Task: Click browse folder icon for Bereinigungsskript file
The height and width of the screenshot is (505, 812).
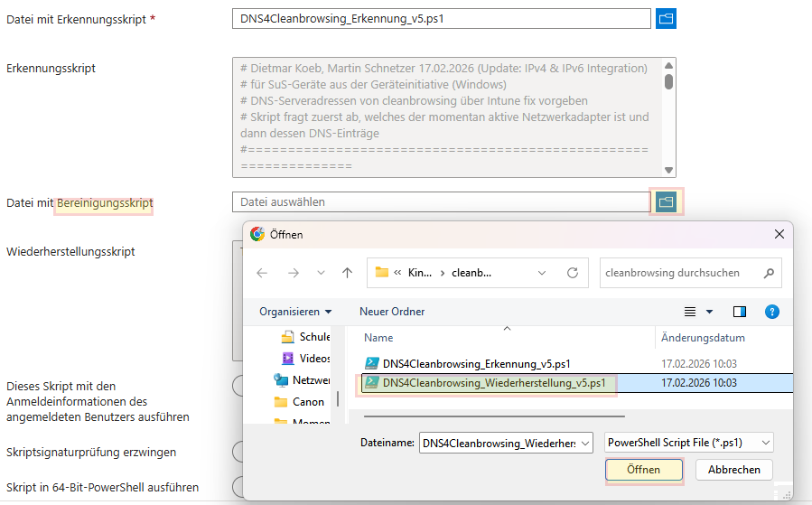Action: [666, 201]
